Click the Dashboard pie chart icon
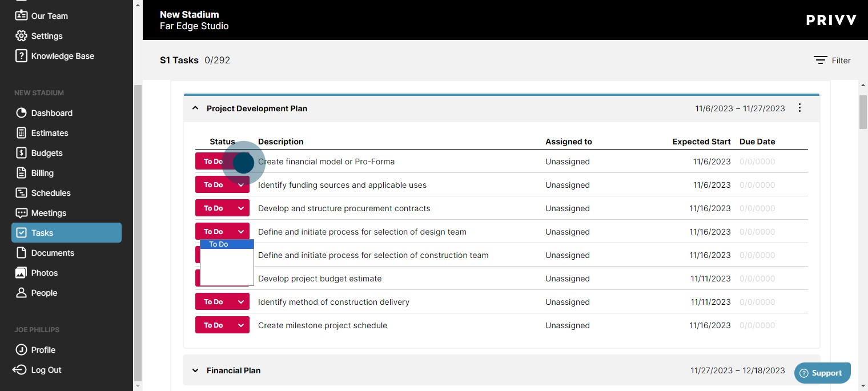The image size is (868, 391). click(x=21, y=113)
